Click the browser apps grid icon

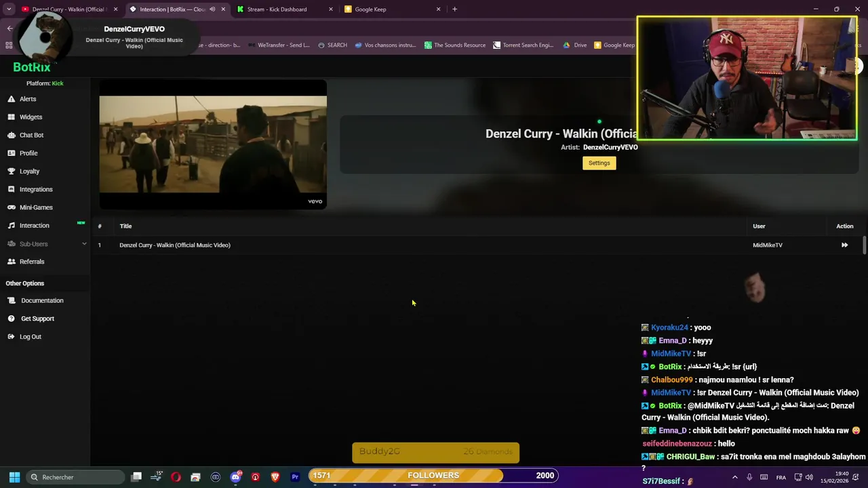(x=9, y=45)
